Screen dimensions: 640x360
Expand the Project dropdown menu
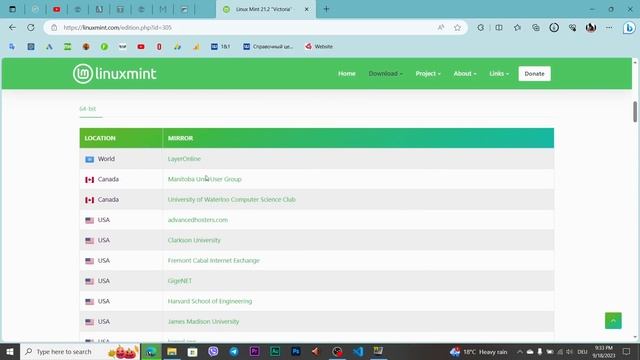pos(428,73)
